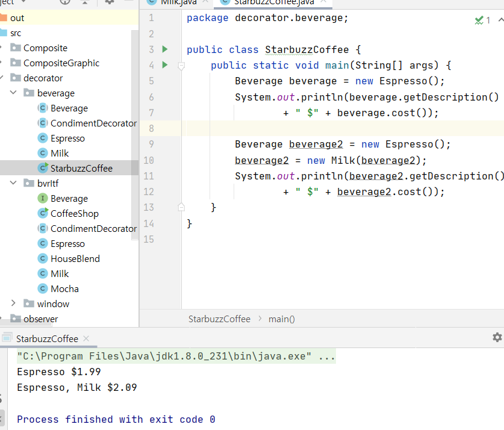This screenshot has width=504, height=430.
Task: Close the Milk.java tab
Action: click(205, 2)
